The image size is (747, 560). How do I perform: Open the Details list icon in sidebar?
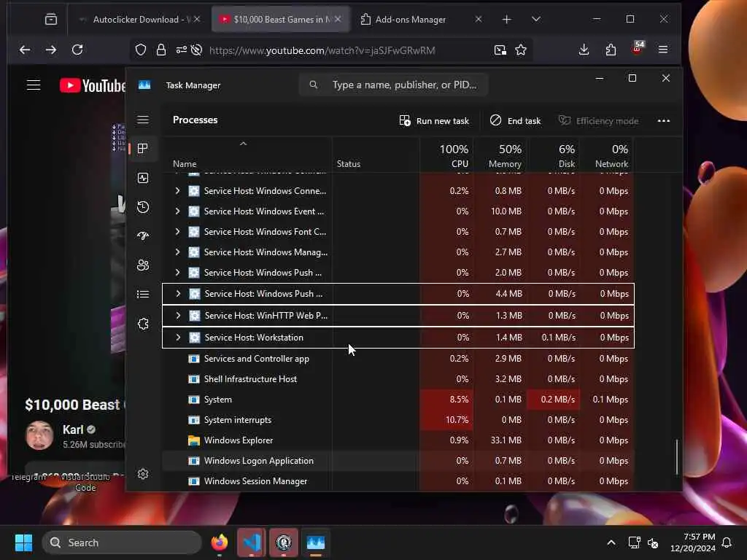pos(143,295)
